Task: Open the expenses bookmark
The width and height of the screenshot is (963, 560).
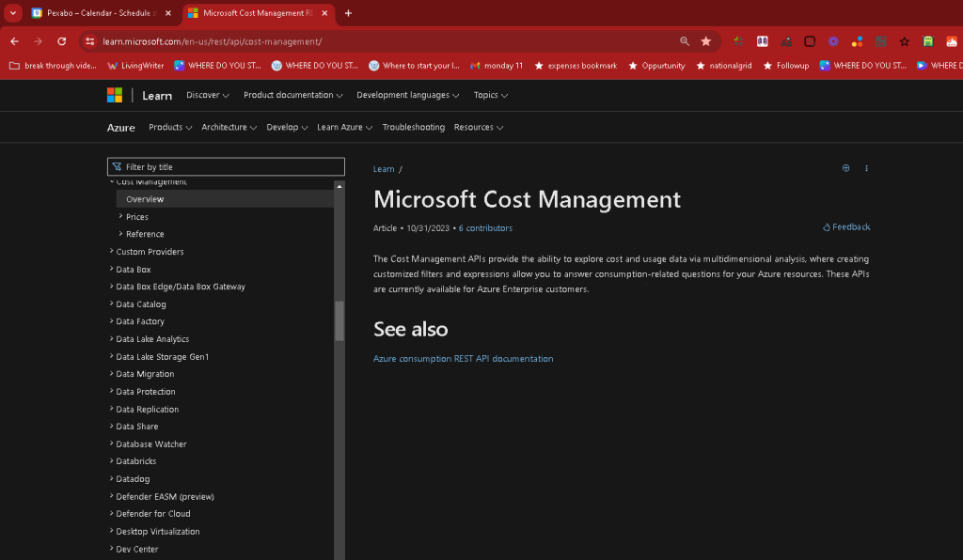Action: point(576,66)
